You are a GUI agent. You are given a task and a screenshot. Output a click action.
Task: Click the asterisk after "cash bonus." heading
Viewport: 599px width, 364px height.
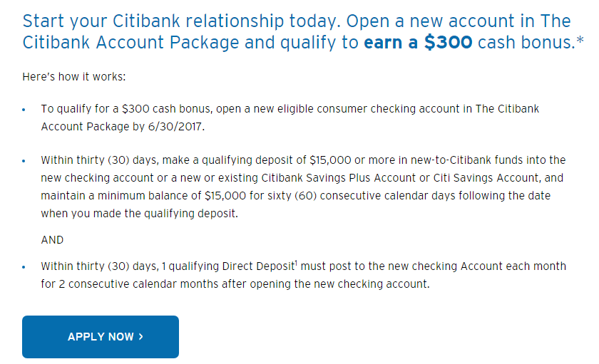click(580, 40)
